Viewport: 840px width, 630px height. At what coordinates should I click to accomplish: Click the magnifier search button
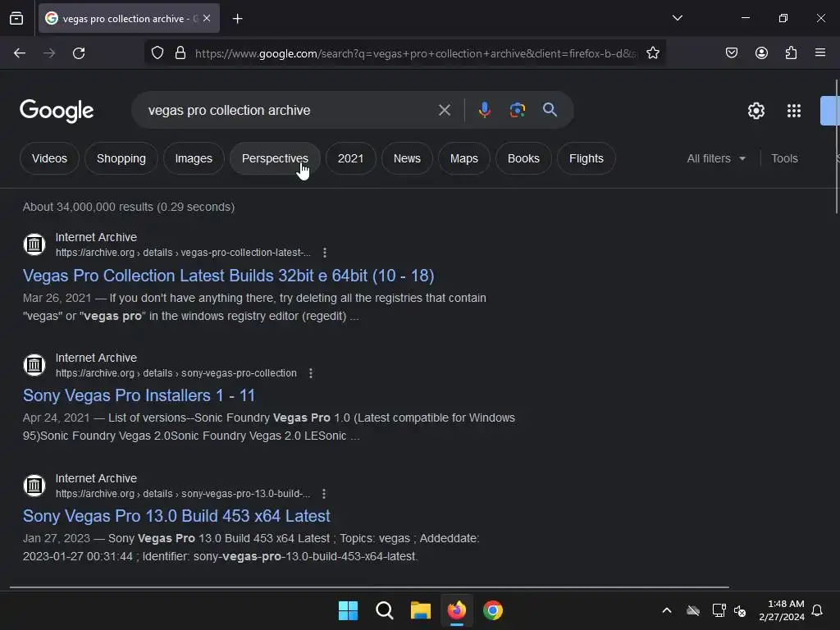pos(550,111)
